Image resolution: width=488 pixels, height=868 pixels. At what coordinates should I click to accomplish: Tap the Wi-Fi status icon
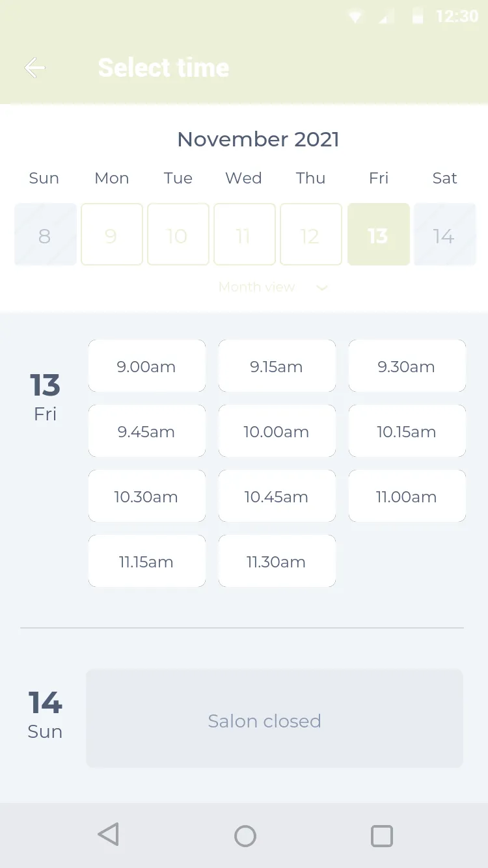355,17
